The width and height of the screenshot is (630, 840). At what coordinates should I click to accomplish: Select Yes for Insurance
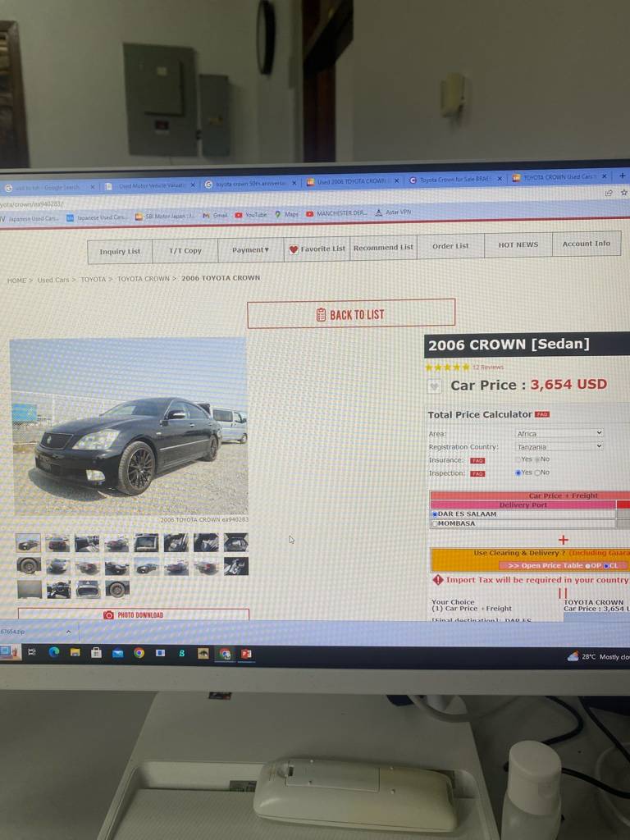point(518,459)
